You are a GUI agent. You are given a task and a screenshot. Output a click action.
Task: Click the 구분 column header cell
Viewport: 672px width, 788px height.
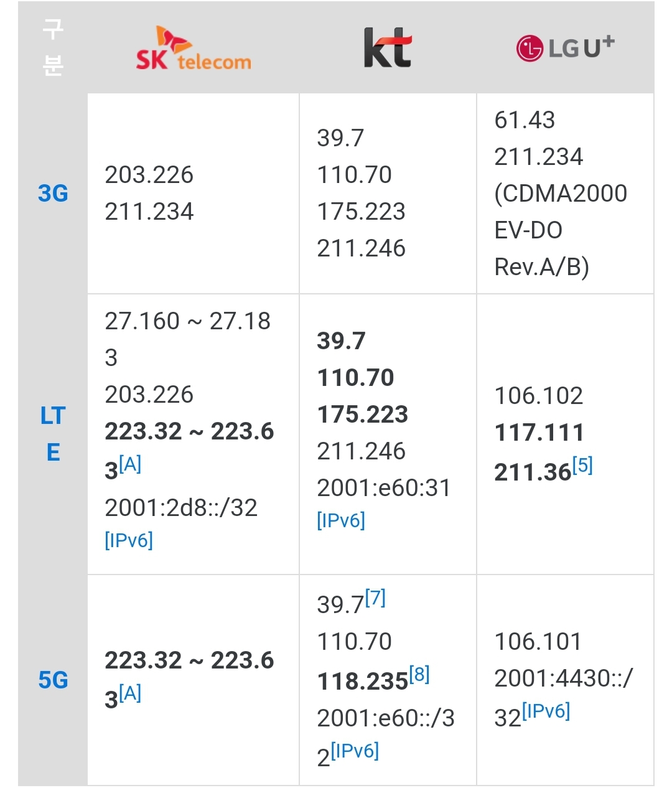[53, 48]
